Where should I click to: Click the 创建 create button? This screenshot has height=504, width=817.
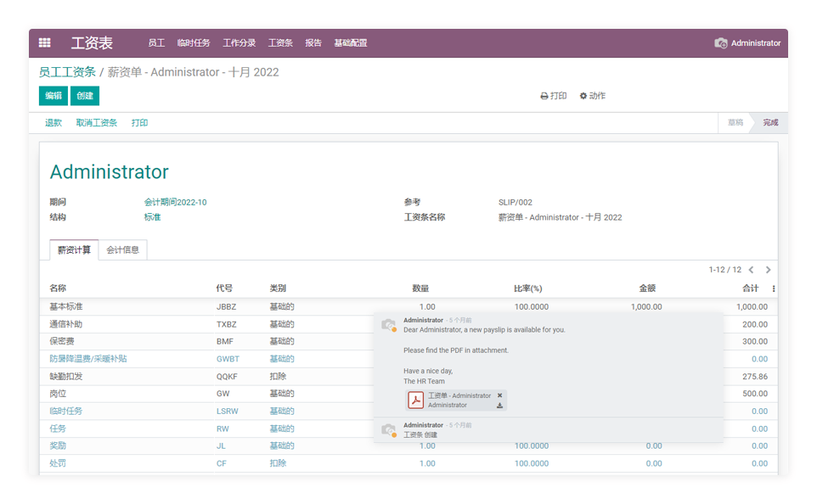coord(85,96)
